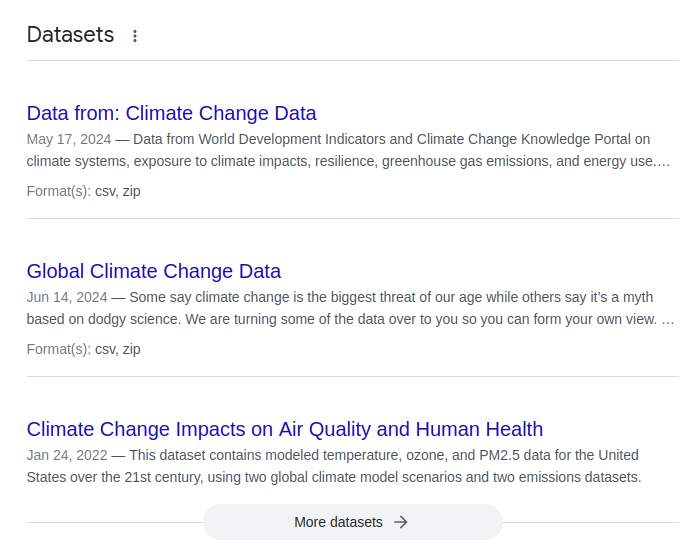Image resolution: width=699 pixels, height=549 pixels.
Task: Click the Jan 24, 2022 date
Action: [x=66, y=455]
